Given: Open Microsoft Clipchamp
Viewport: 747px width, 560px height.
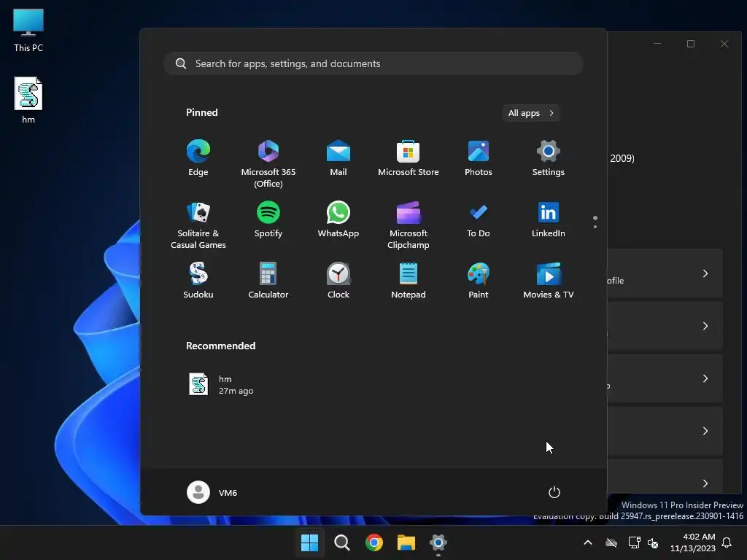Looking at the screenshot, I should (409, 225).
